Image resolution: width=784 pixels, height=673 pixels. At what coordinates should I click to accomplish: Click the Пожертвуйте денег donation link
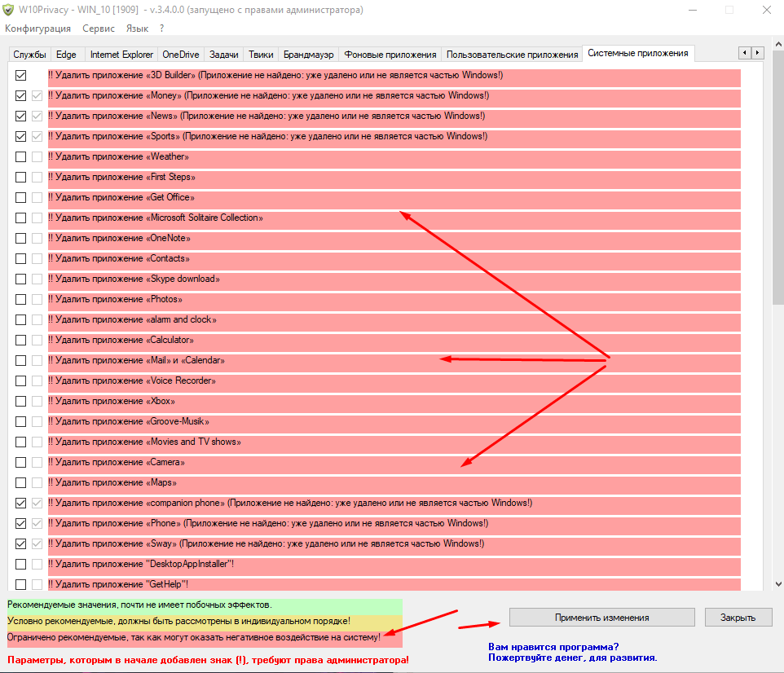[572, 658]
